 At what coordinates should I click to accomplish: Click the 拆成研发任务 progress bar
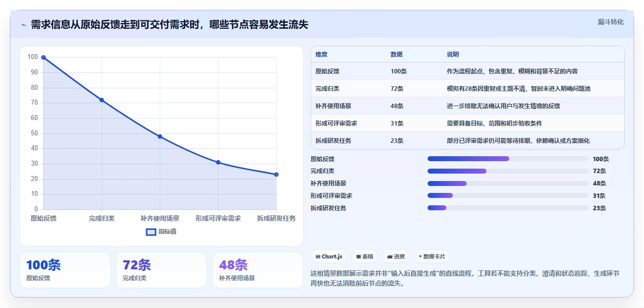508,208
